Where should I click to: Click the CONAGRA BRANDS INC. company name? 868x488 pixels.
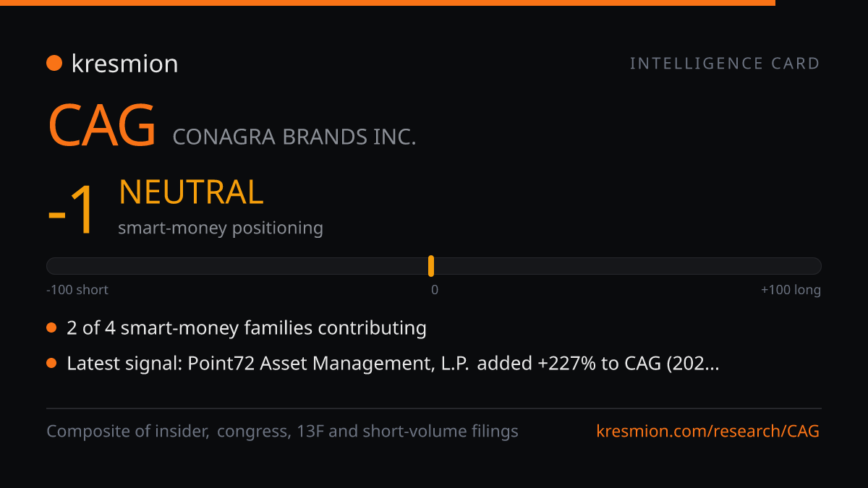coord(294,137)
